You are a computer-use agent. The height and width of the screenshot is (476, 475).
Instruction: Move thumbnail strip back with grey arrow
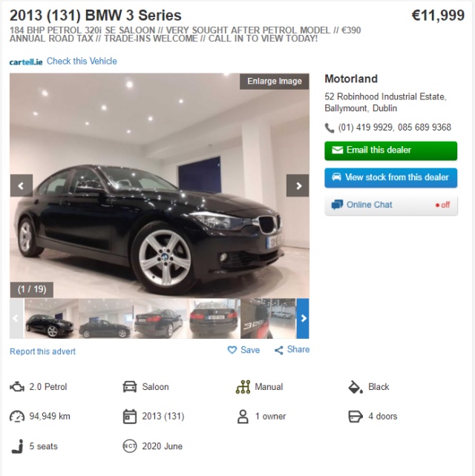click(16, 319)
